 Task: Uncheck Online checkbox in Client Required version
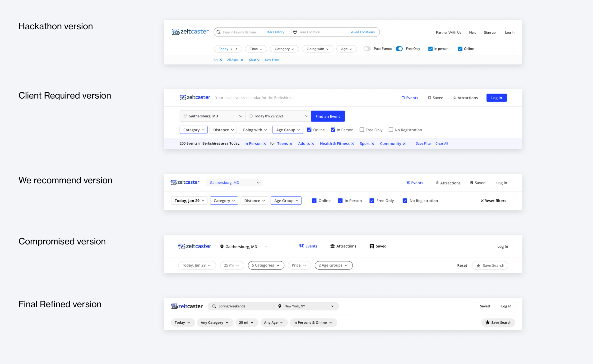pos(309,130)
